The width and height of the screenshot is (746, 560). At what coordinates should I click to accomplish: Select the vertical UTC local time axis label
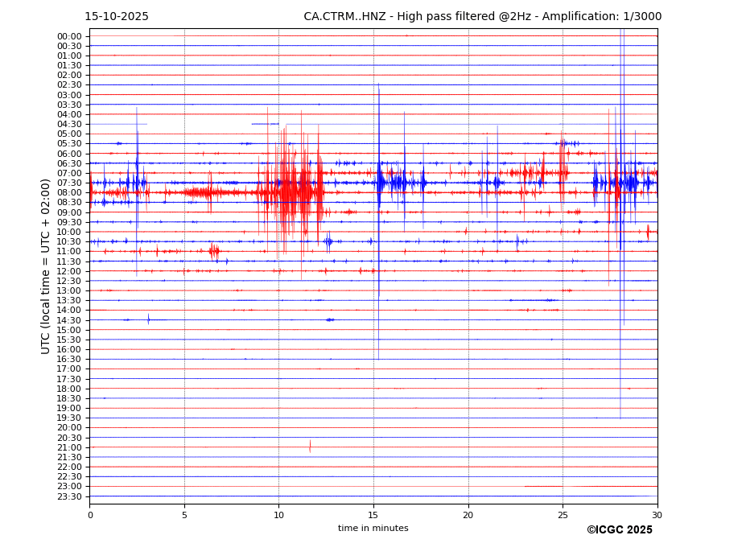46,266
